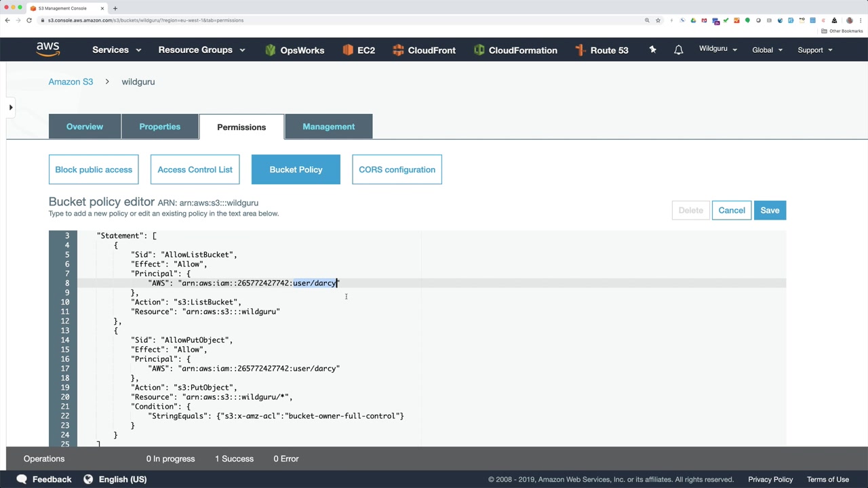Open the Global region dropdown
Viewport: 868px width, 488px height.
point(767,50)
